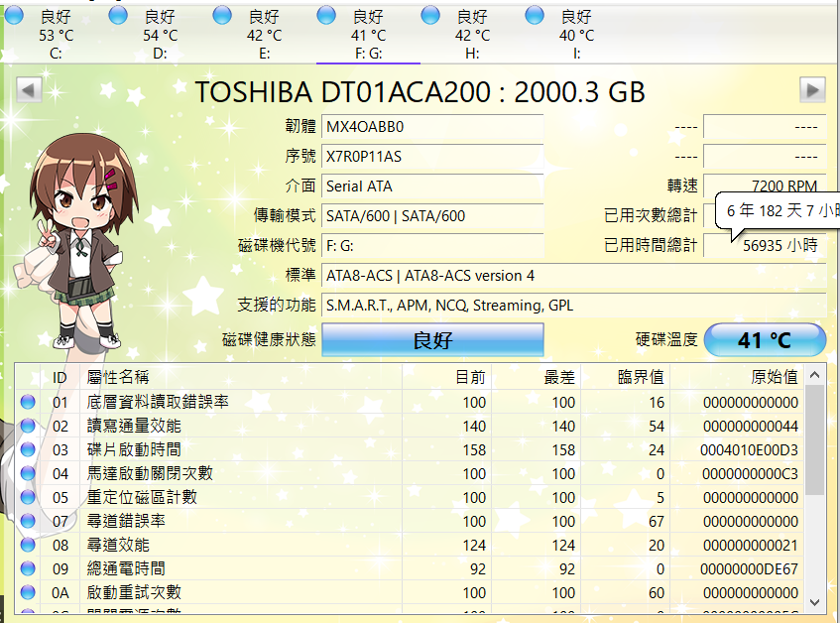Image resolution: width=840 pixels, height=623 pixels.
Task: Click the 41 °C temperature button
Action: 765,339
